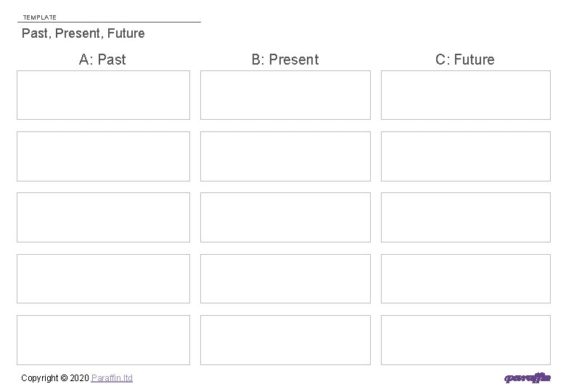The height and width of the screenshot is (392, 566).
Task: Click the last box under A: Past
Action: click(103, 340)
